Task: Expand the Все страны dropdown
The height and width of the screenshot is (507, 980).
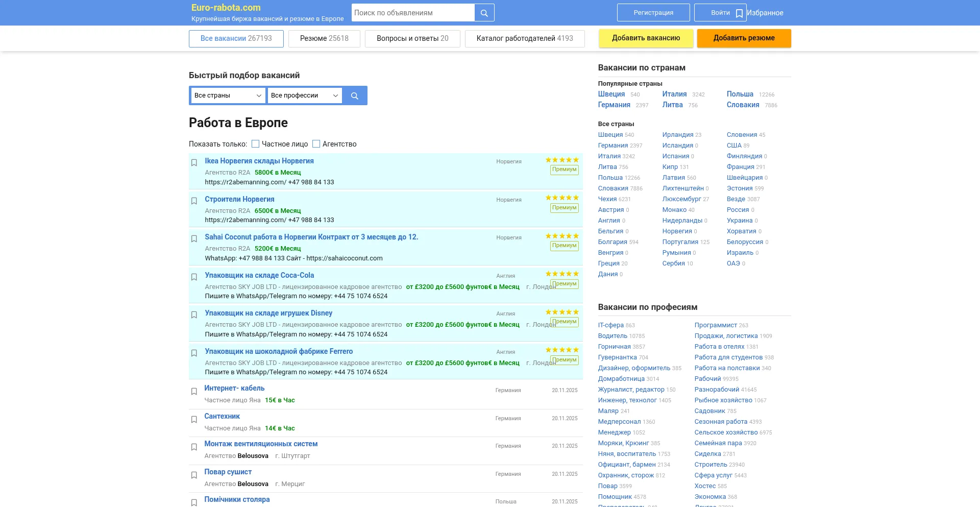Action: point(228,95)
